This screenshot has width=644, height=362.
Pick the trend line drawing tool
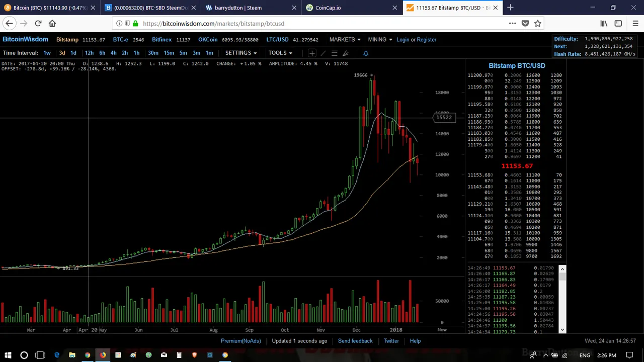click(323, 53)
